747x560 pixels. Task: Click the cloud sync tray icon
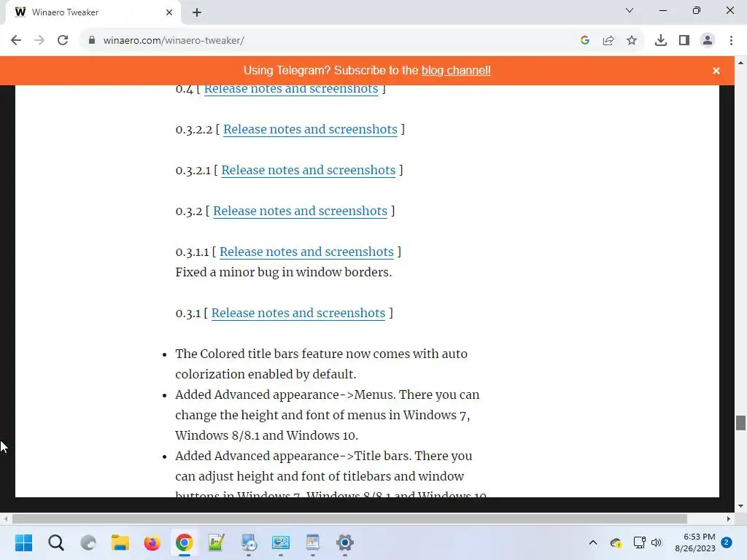[x=616, y=542]
